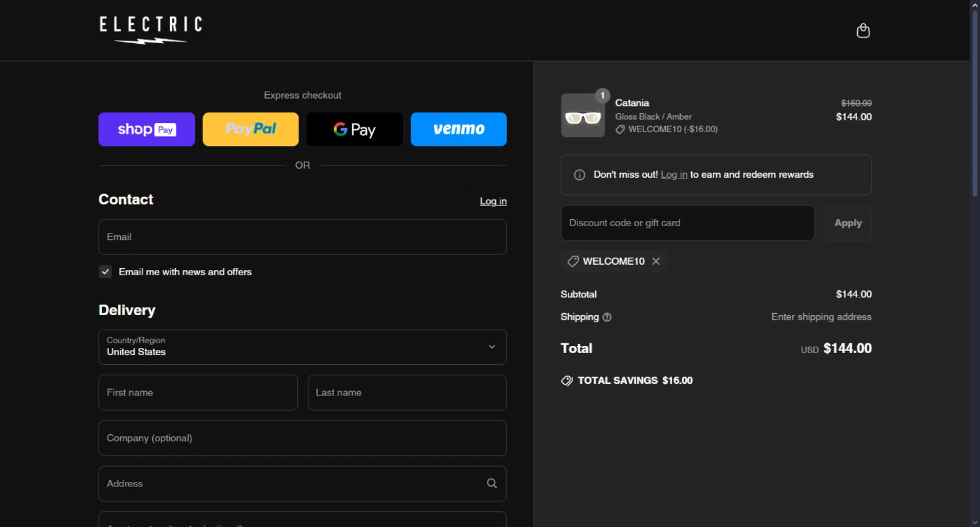Click the Express checkout heading
The image size is (980, 527).
coord(302,95)
